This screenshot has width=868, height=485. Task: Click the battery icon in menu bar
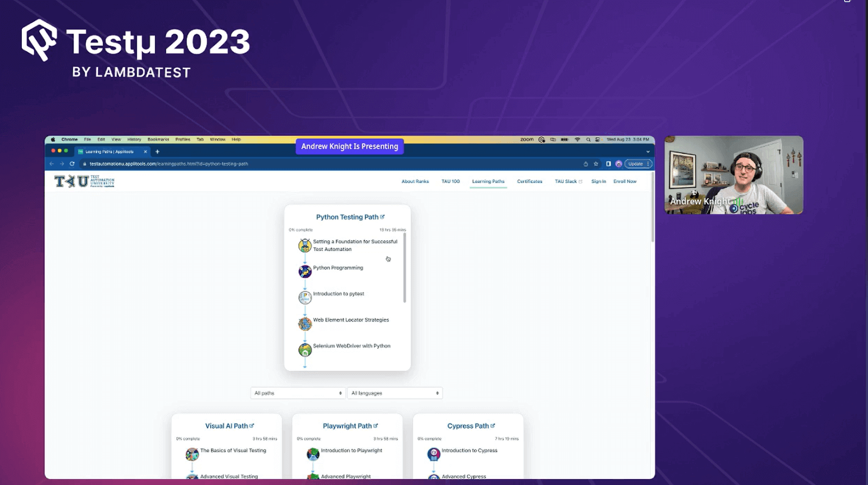pos(564,139)
